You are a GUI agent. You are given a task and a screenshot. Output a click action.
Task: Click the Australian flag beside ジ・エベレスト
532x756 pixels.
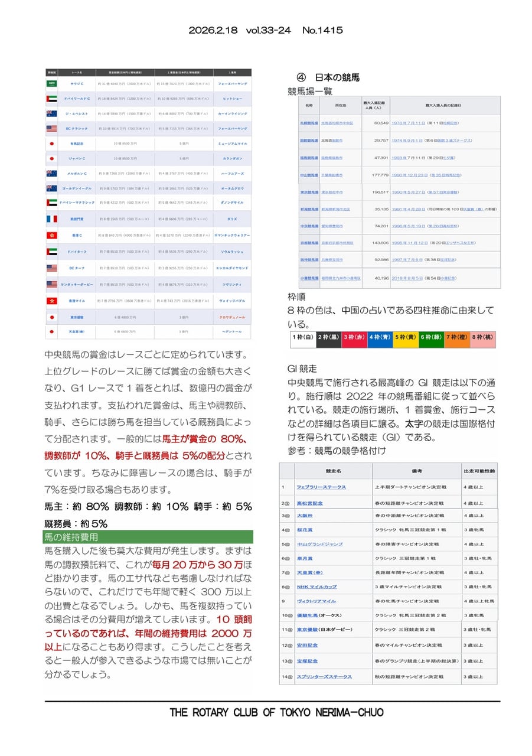[x=52, y=113]
